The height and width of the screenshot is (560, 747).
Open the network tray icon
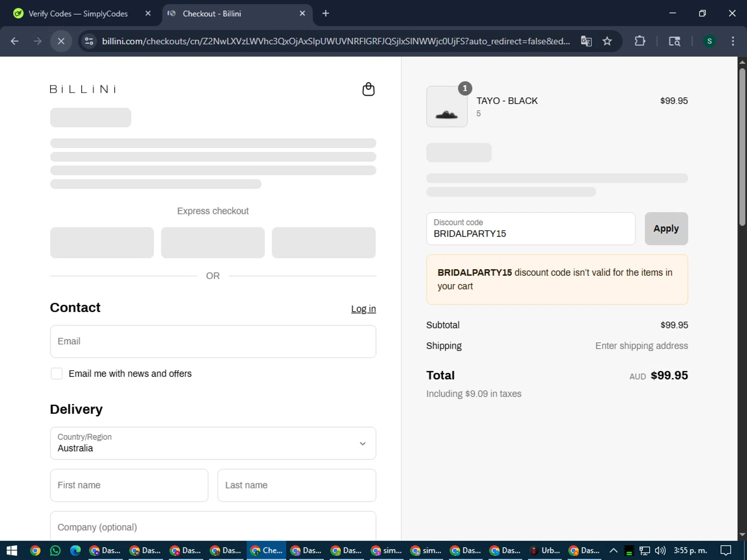(645, 551)
